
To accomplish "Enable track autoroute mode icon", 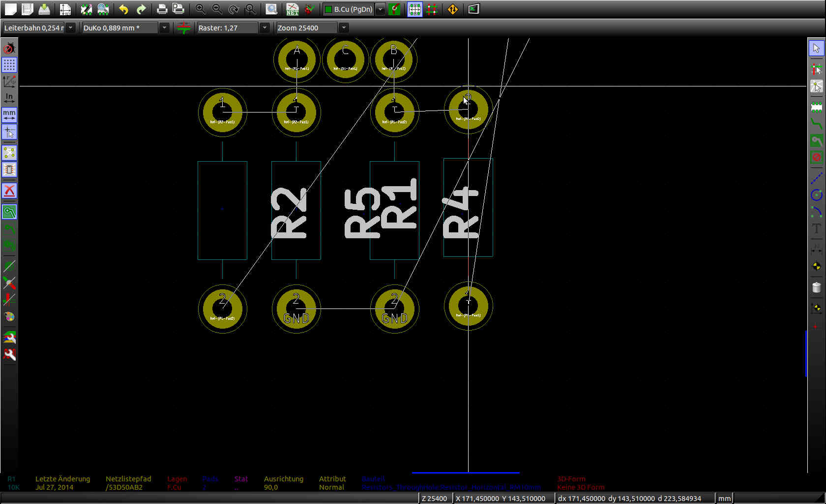I will point(432,9).
